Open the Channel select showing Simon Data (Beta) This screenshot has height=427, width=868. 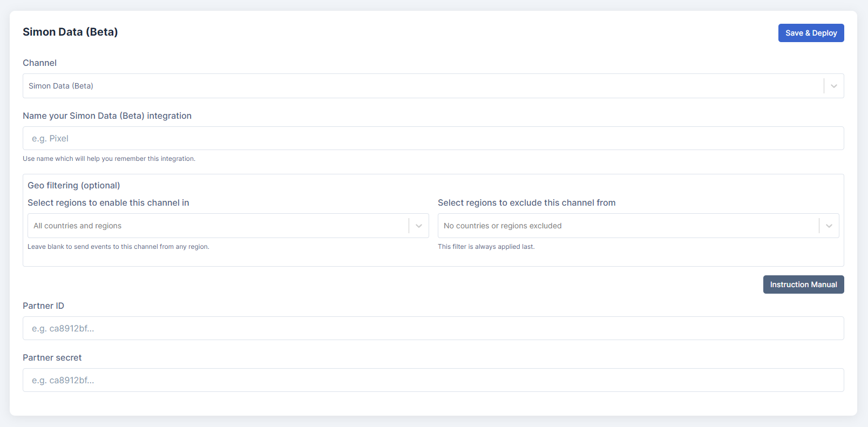pos(421,86)
